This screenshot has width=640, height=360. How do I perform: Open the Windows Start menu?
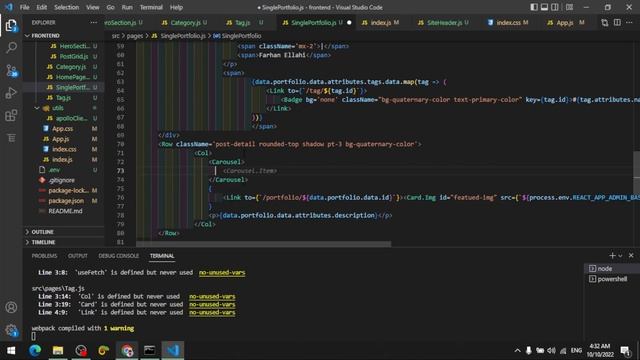[11, 350]
